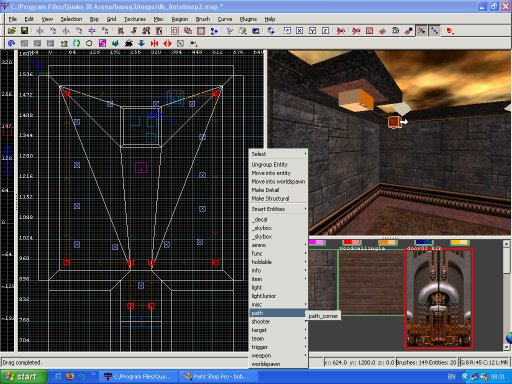Screen dimensions: 512x384
Task: Click the CSG Merge icon
Action: point(188,31)
